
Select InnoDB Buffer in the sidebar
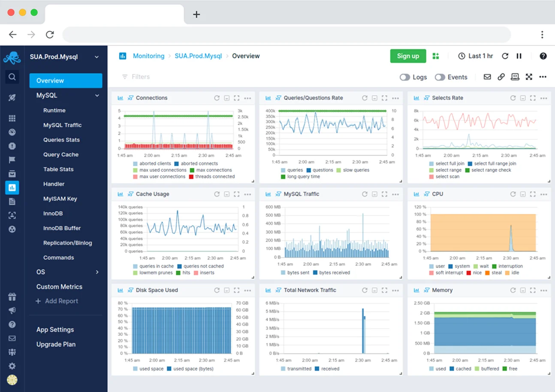pos(62,228)
